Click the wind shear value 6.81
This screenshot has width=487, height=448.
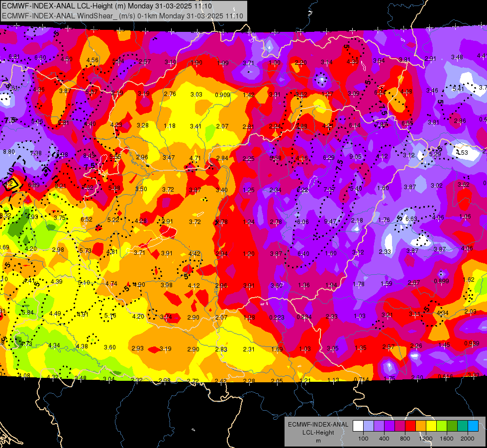(x=14, y=57)
